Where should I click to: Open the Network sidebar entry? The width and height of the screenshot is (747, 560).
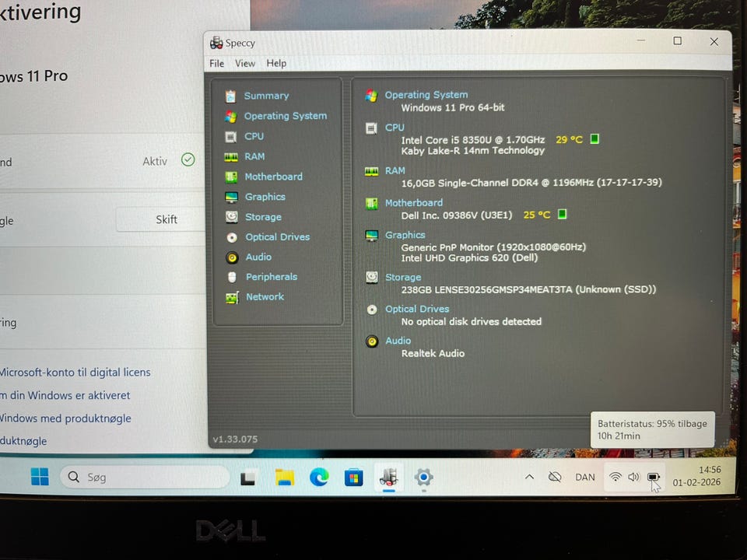coord(265,296)
